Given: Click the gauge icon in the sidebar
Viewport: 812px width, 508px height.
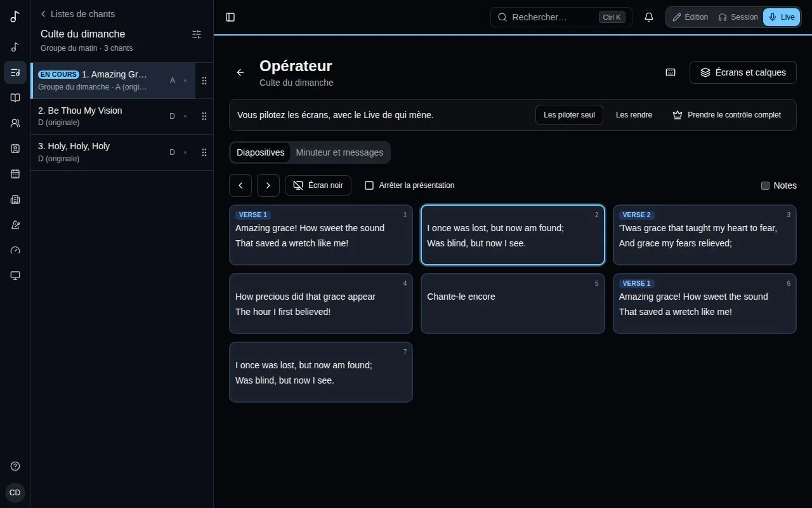Looking at the screenshot, I should 15,250.
